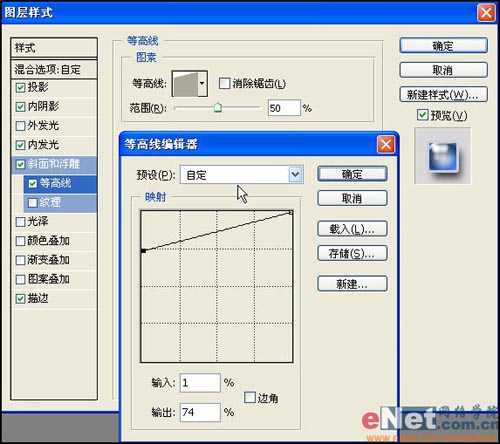The image size is (500, 444).
Task: Click 存储 button in contour editor
Action: [x=352, y=254]
